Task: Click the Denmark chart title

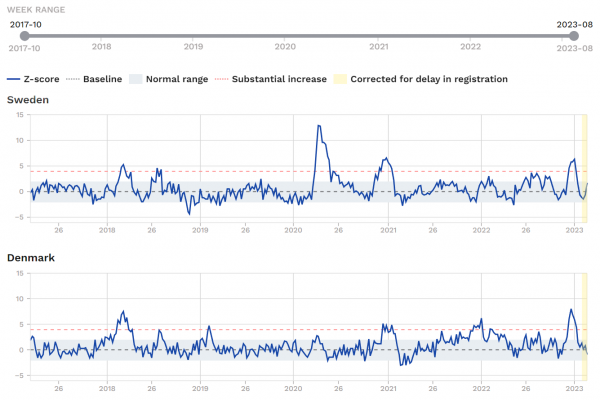Action: coord(31,257)
